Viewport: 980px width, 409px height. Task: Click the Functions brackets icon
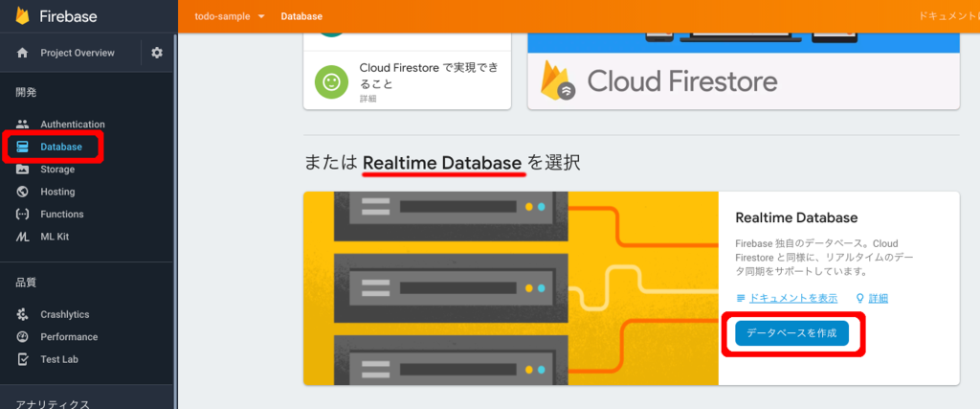point(23,215)
